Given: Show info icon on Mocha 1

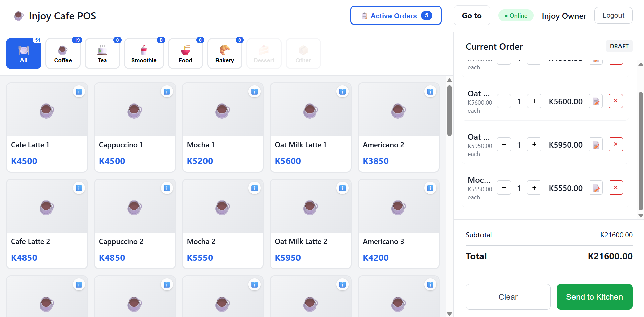Looking at the screenshot, I should pos(255,91).
